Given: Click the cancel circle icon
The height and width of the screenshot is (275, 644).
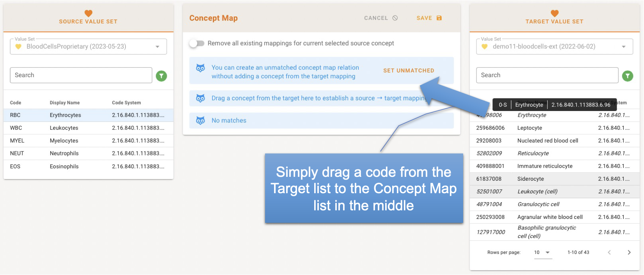Looking at the screenshot, I should [395, 18].
